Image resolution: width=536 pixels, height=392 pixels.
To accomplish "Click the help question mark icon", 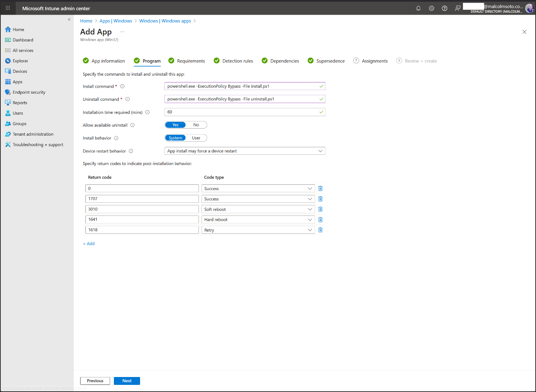I will [x=445, y=8].
